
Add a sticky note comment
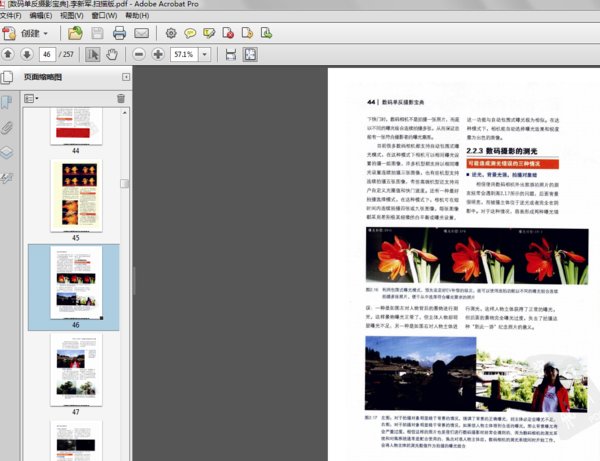(x=190, y=33)
